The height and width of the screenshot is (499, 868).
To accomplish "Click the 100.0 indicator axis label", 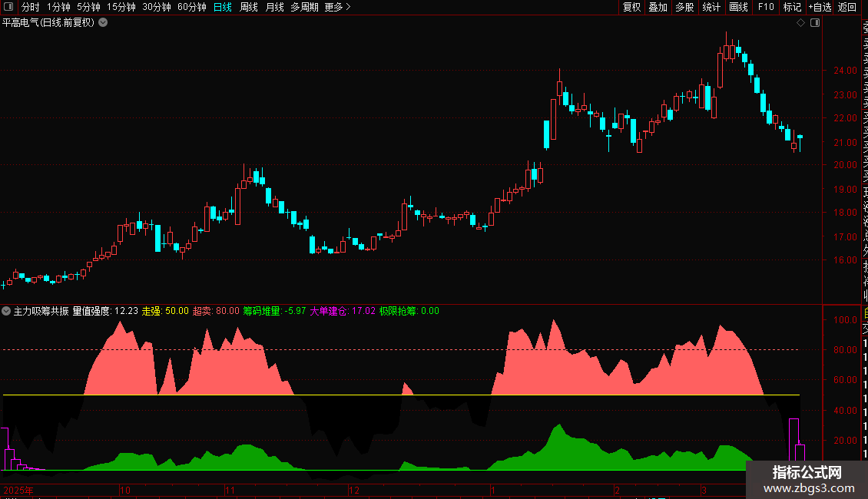I will pos(845,320).
